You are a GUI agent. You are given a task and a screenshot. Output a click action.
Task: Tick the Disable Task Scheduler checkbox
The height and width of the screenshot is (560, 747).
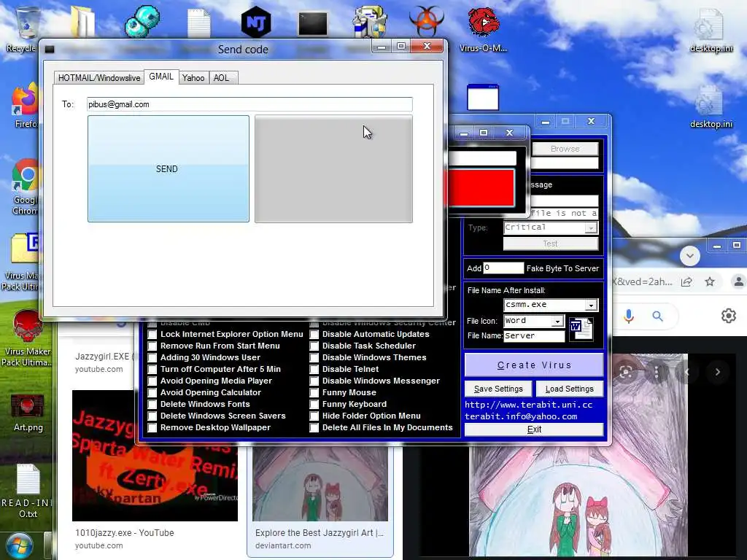(x=314, y=346)
